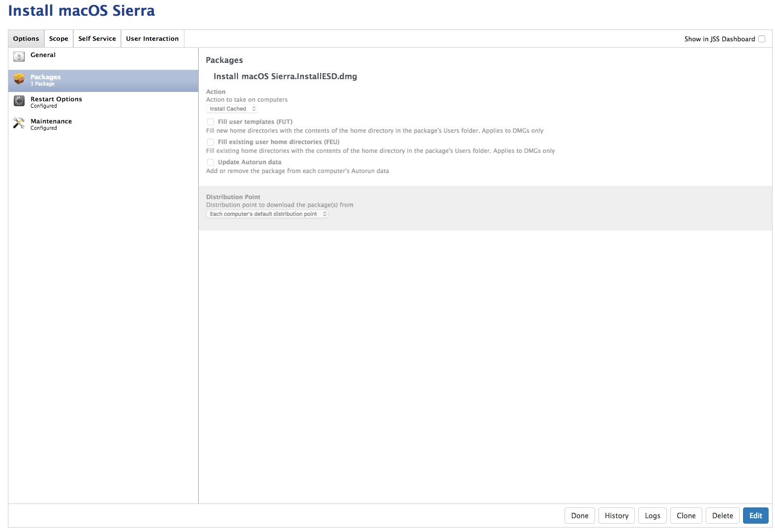This screenshot has width=775, height=532.
Task: Clone this policy
Action: point(686,516)
